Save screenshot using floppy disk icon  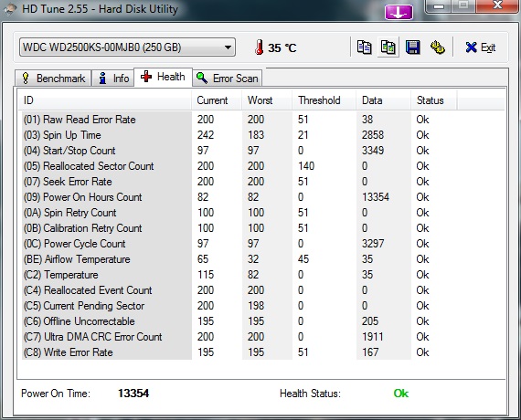[x=413, y=47]
